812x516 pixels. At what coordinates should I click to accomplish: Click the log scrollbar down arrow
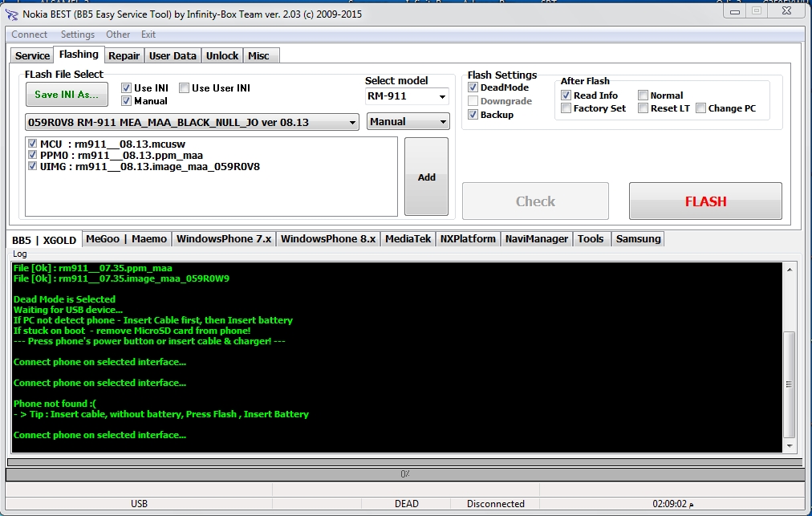(x=790, y=445)
